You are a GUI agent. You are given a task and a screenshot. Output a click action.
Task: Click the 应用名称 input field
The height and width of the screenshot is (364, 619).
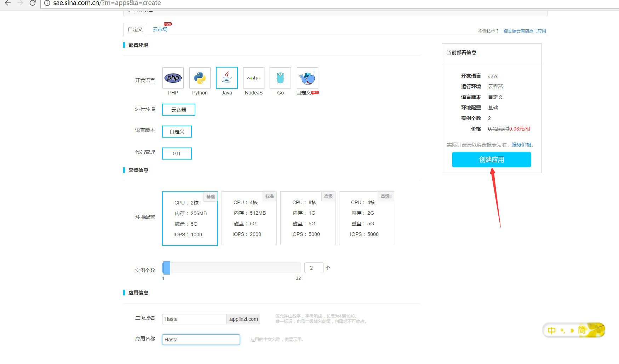201,340
